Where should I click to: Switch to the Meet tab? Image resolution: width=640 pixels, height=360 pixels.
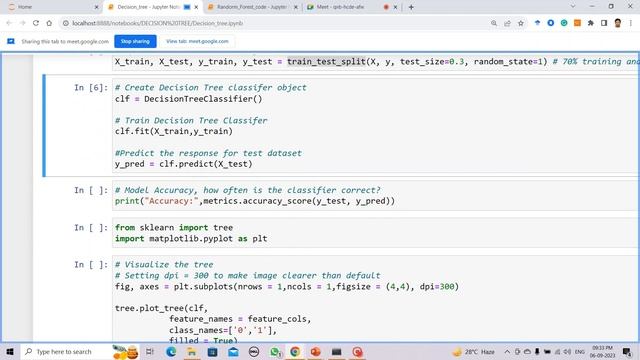click(x=351, y=7)
